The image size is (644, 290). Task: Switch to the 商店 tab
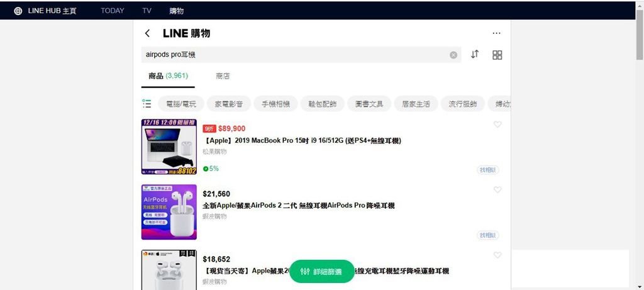coord(223,76)
